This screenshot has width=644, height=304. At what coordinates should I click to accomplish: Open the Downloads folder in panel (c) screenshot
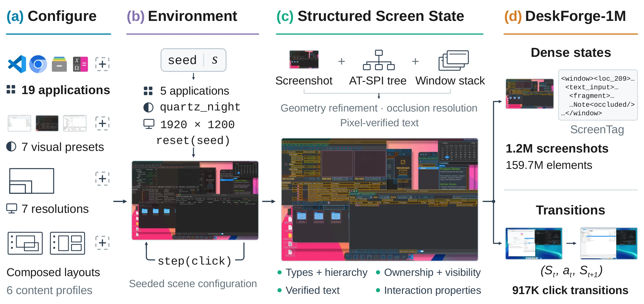336,217
